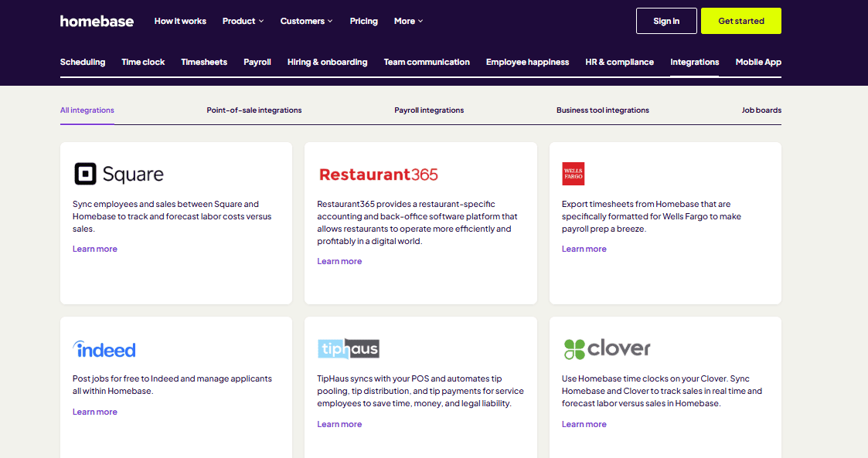The image size is (868, 458).
Task: Open Learn more for Clover
Action: click(584, 424)
